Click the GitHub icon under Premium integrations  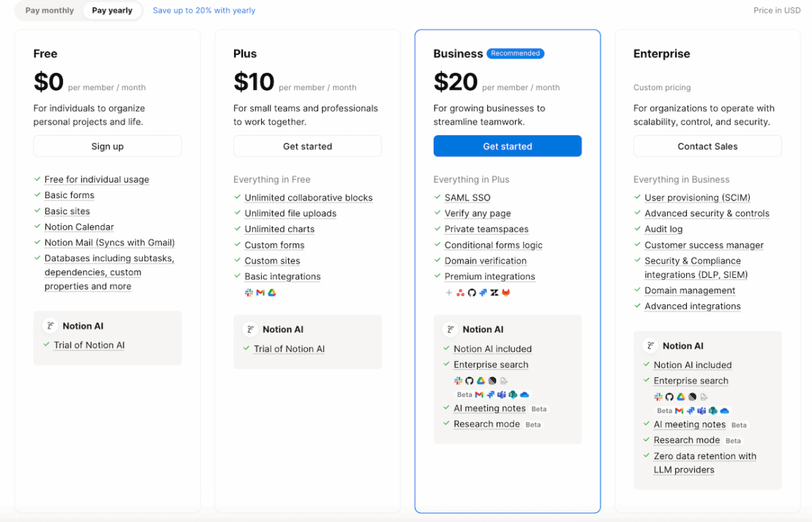[471, 292]
